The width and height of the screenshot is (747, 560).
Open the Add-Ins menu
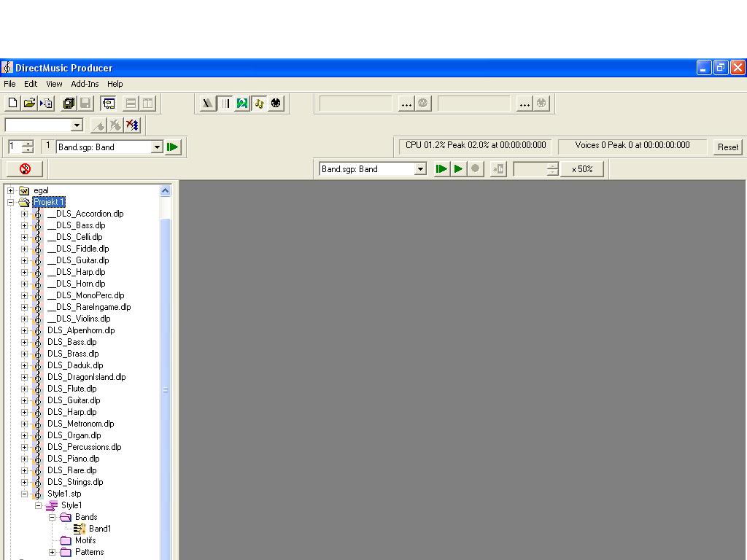tap(85, 84)
